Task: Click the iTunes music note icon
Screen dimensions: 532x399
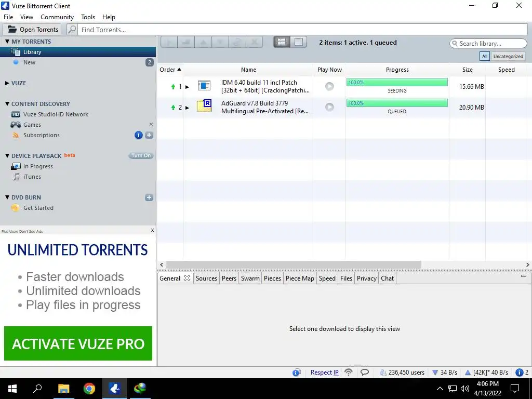Action: (16, 177)
